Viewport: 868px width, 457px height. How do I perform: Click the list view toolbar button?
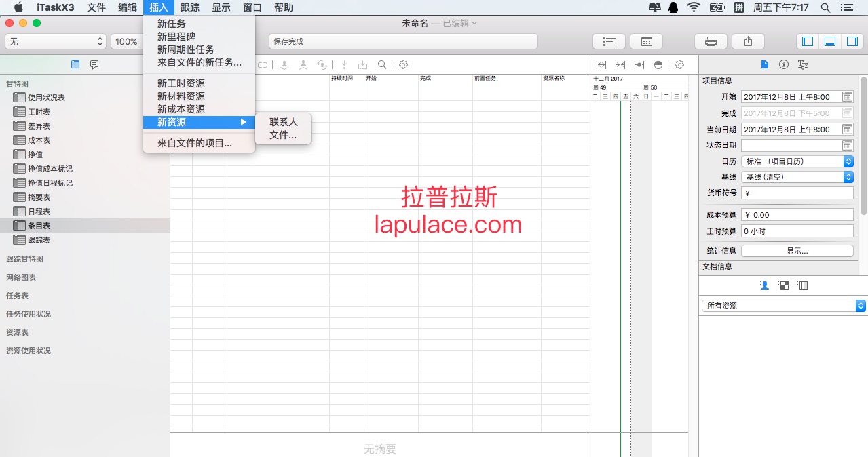click(609, 41)
